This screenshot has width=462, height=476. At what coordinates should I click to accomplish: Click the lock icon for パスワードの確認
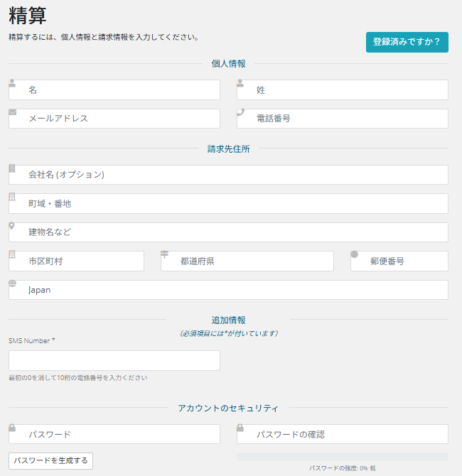pos(240,428)
